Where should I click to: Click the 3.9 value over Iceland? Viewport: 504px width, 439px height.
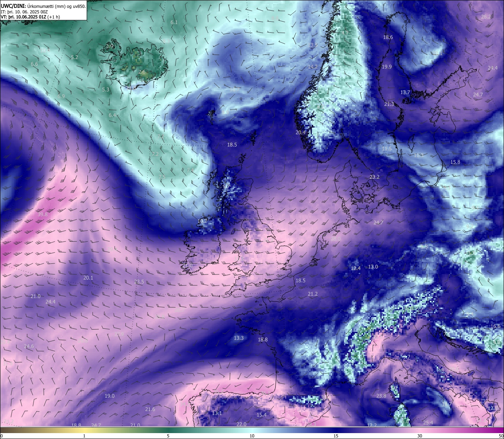tap(109, 46)
